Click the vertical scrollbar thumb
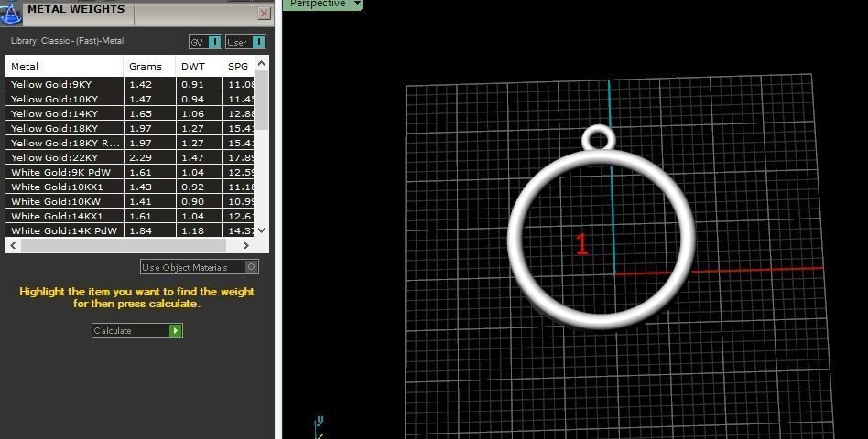The image size is (868, 439). pyautogui.click(x=262, y=100)
